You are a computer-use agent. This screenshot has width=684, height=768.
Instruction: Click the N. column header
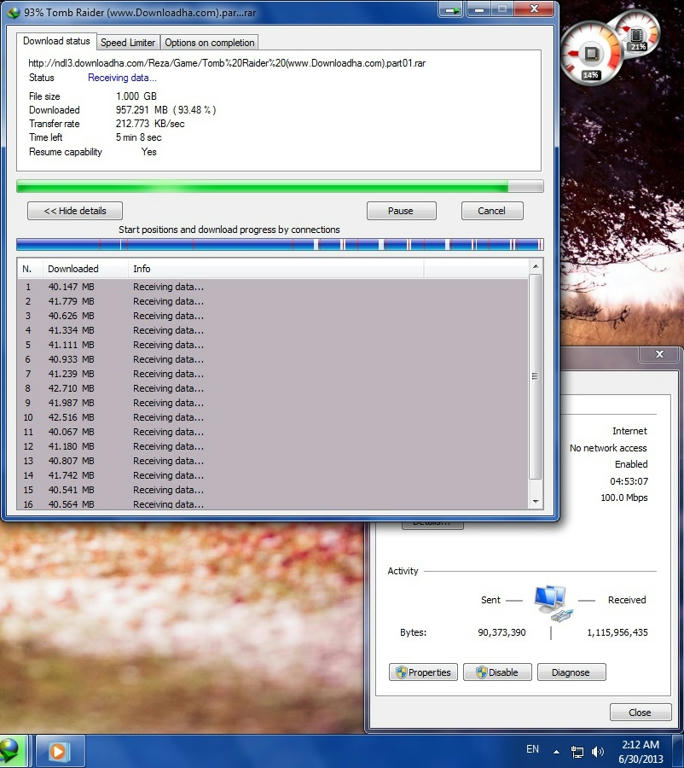pyautogui.click(x=29, y=268)
